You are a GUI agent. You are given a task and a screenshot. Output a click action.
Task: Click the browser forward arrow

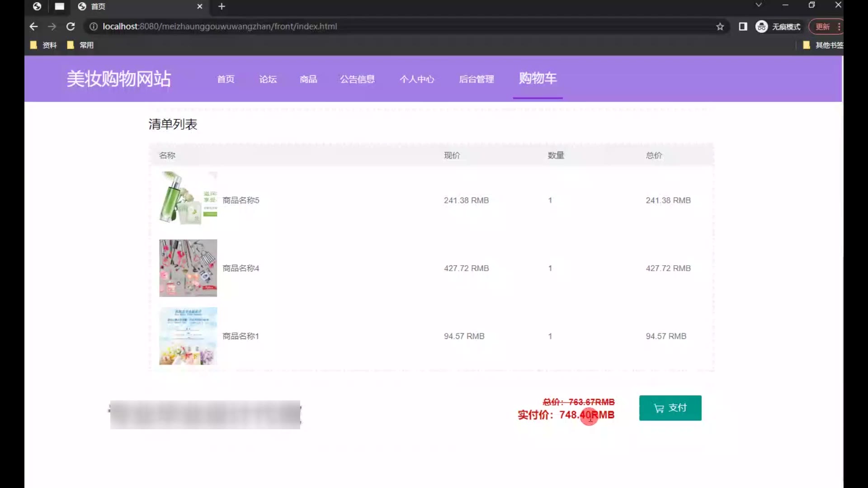tap(52, 27)
